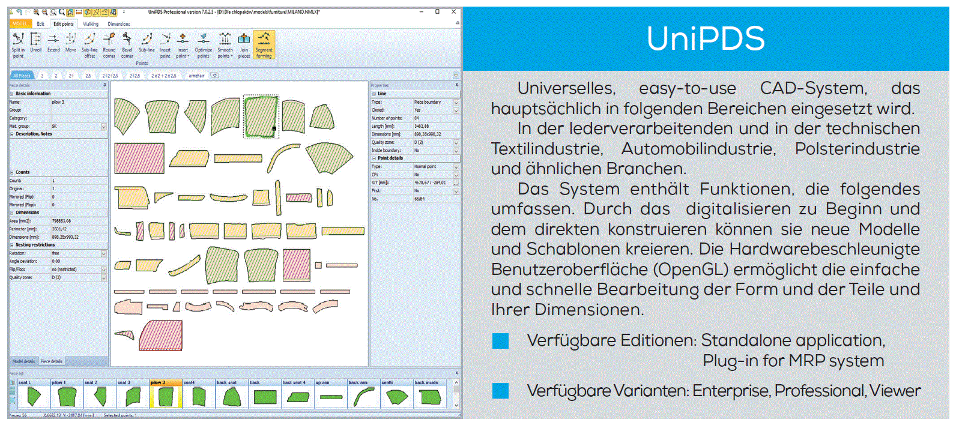Select seat L piece thumbnail
Viewport: 980px width, 422px height.
(x=33, y=394)
